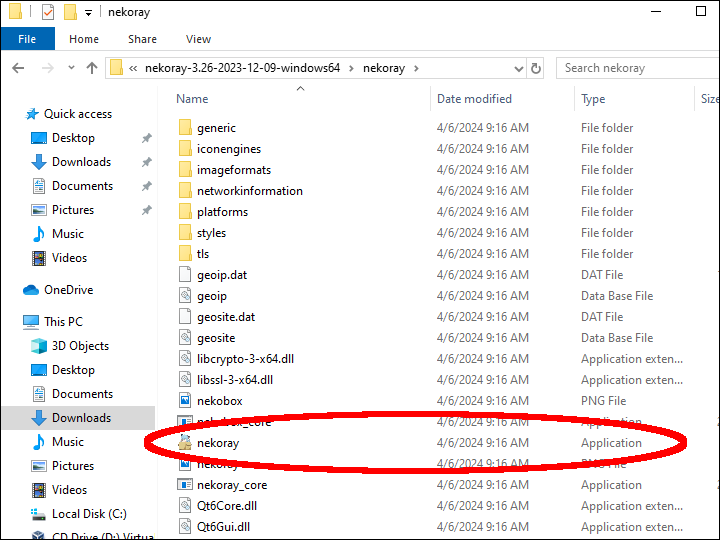The image size is (720, 540).
Task: Select the nekoray_core file name
Action: pos(232,485)
